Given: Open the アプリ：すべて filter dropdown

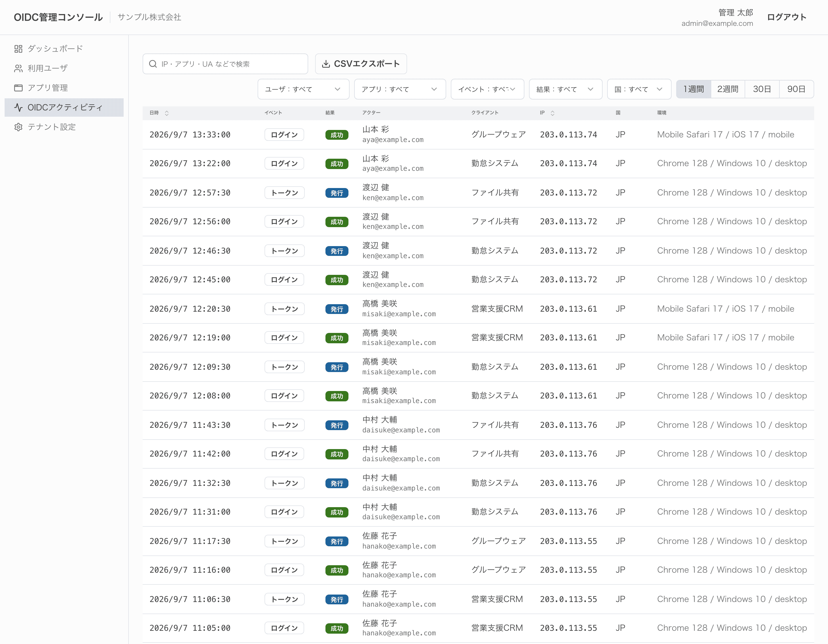Looking at the screenshot, I should [400, 89].
